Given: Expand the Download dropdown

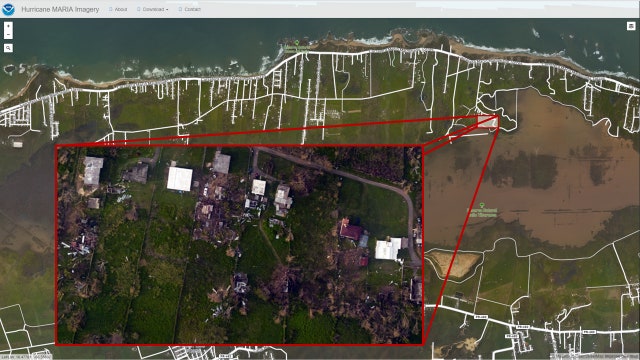Looking at the screenshot, I should click(x=153, y=9).
